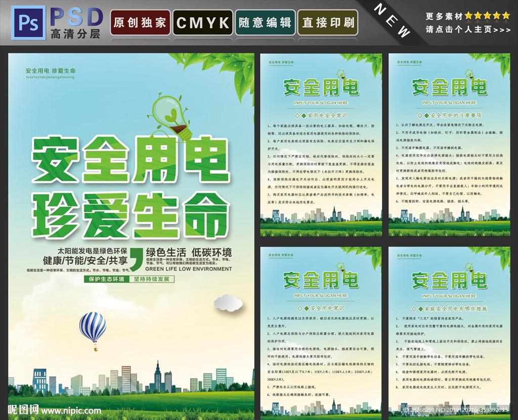Open the 家庭安全用电有哪些措施 poster thumbnail
The width and height of the screenshot is (518, 420).
pos(449,333)
